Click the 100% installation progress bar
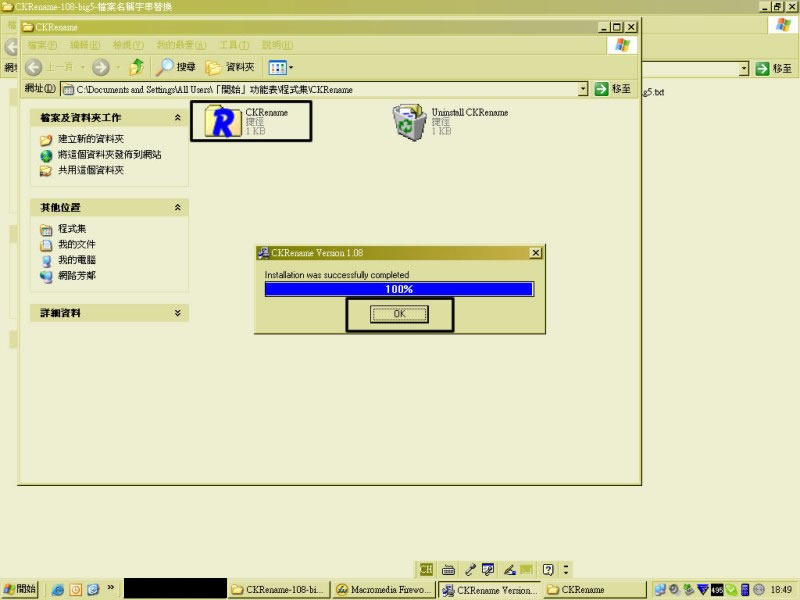This screenshot has width=800, height=600. click(399, 289)
